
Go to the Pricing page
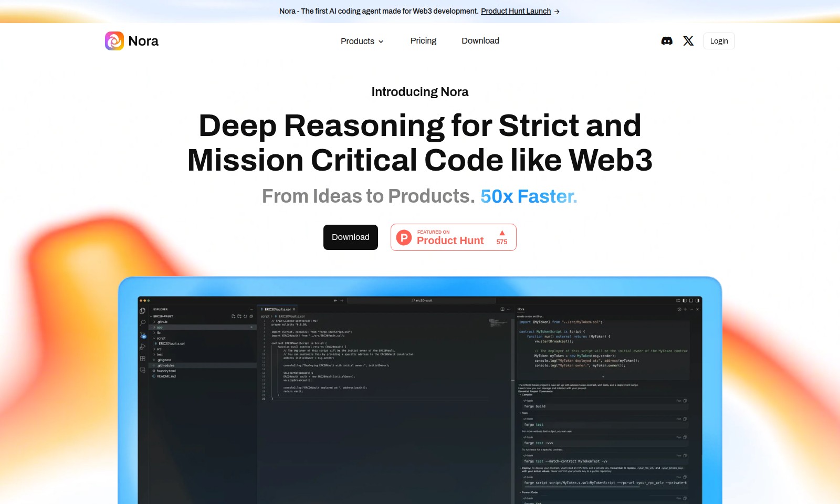click(x=423, y=41)
